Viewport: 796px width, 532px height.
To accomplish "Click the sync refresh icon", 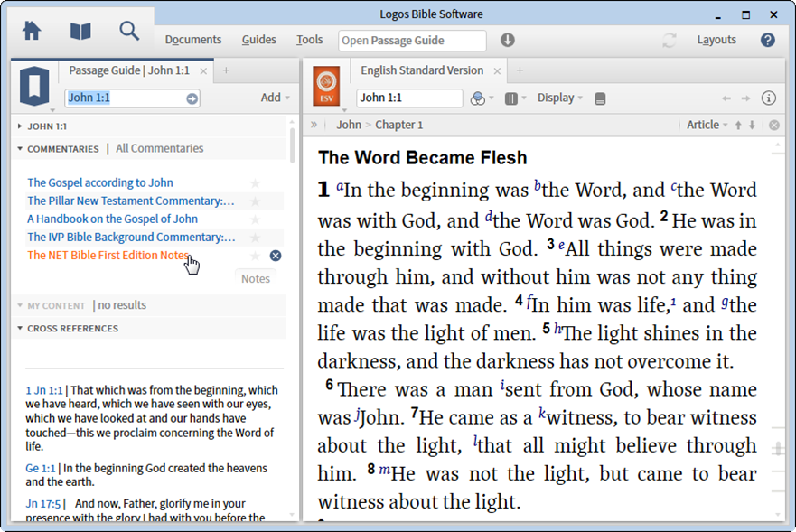I will pos(670,40).
